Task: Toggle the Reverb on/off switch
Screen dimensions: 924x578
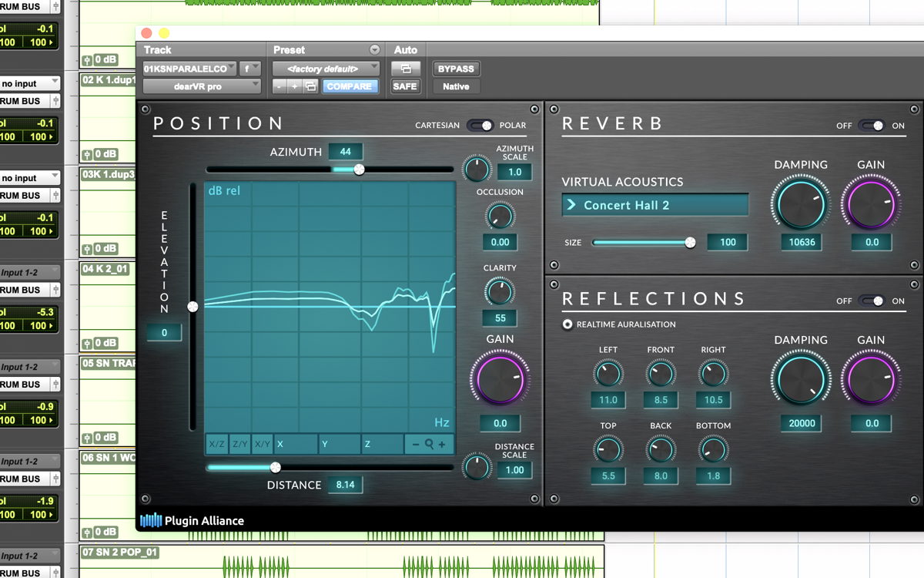Action: (872, 125)
